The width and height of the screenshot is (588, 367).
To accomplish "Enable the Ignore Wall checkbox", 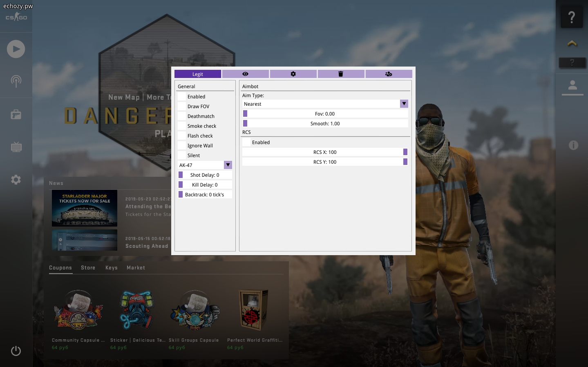I will point(182,145).
